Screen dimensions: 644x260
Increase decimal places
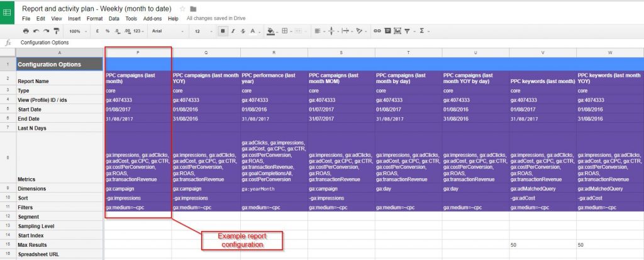127,31
